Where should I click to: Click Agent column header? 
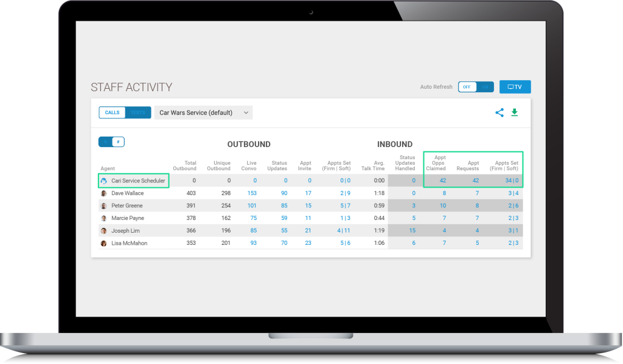click(x=108, y=169)
